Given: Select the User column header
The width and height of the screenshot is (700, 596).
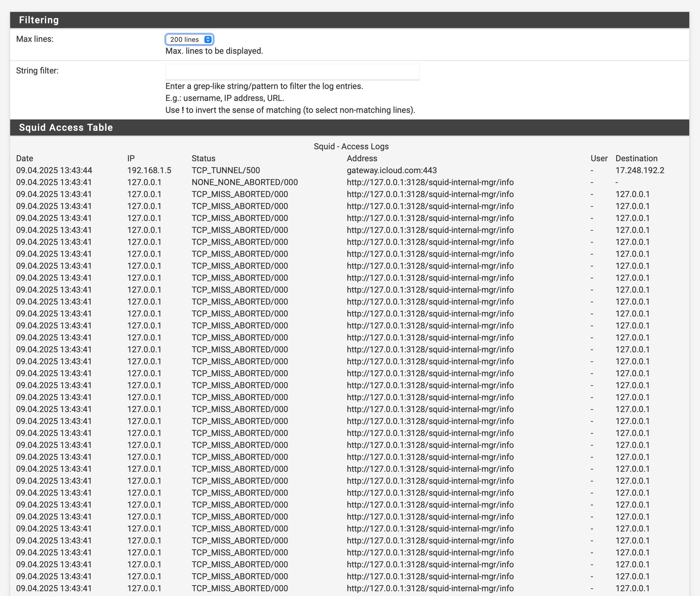Looking at the screenshot, I should (599, 159).
